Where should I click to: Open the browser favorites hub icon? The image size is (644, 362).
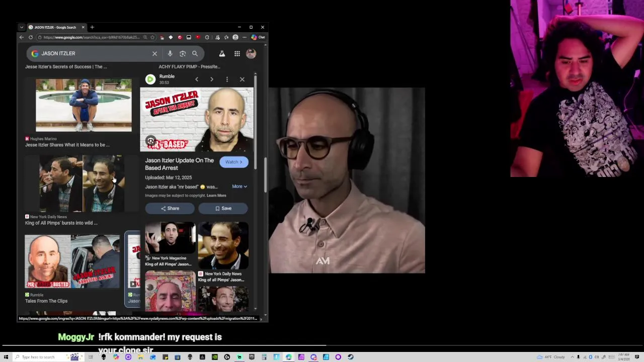226,37
